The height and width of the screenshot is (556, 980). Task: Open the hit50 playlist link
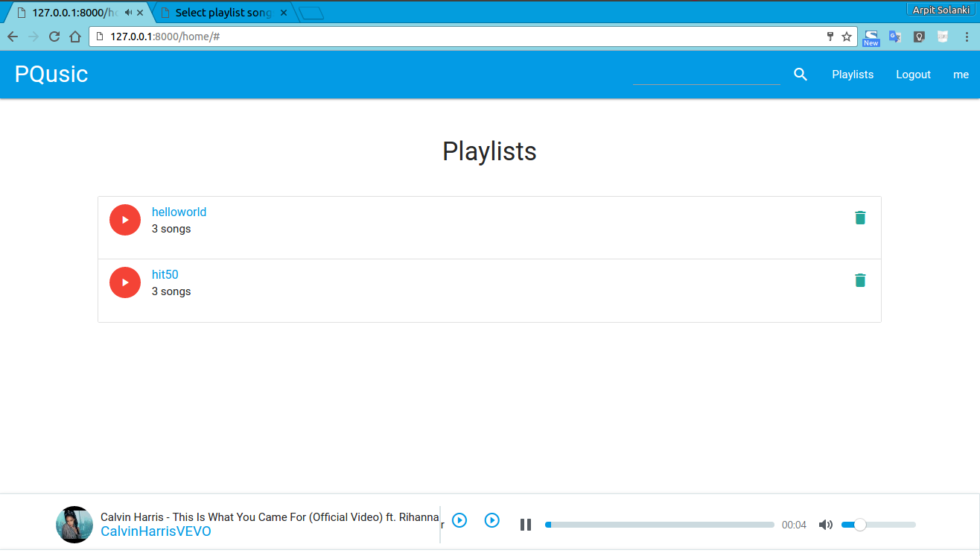[165, 275]
